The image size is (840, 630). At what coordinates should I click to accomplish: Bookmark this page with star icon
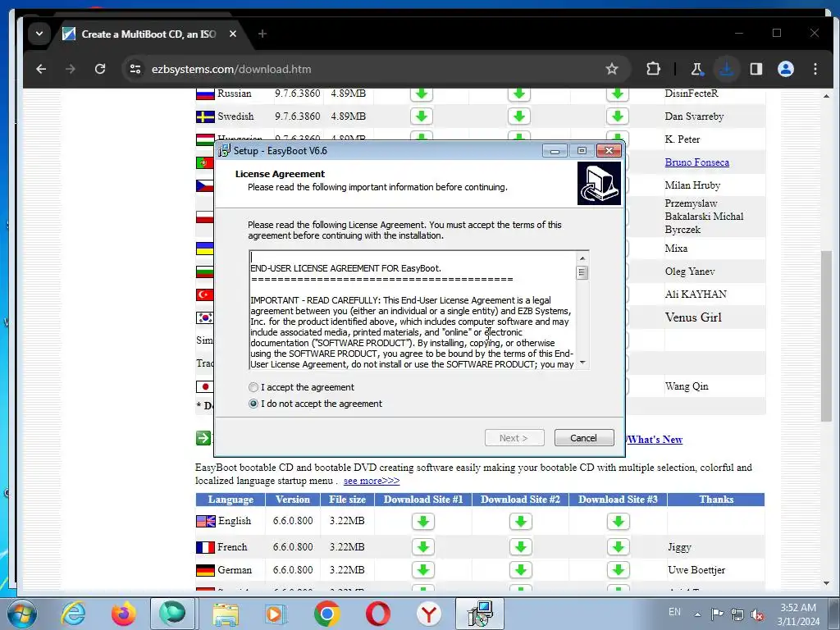[x=612, y=69]
